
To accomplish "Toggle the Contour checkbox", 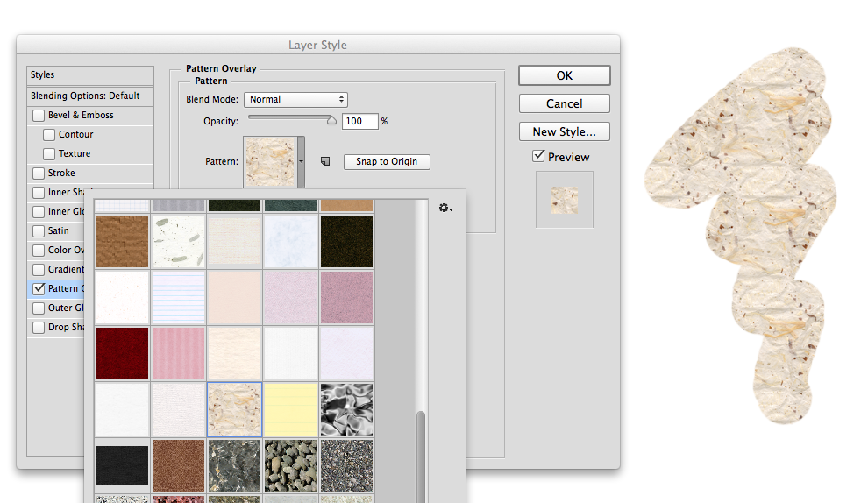I will click(x=49, y=134).
